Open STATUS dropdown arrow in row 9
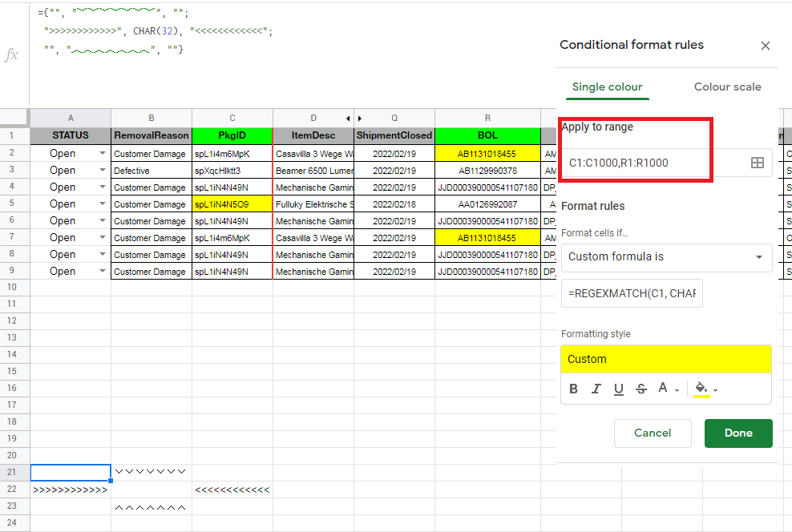This screenshot has height=532, width=792. (103, 271)
